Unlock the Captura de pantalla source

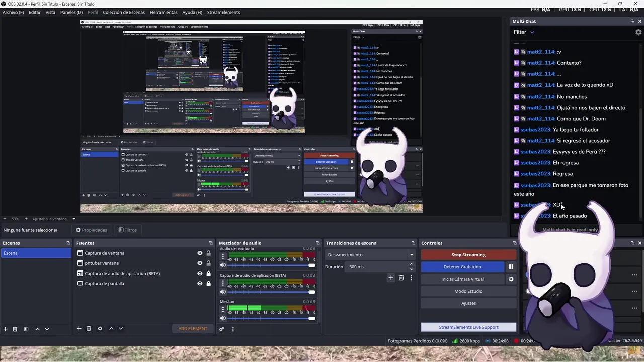click(208, 284)
